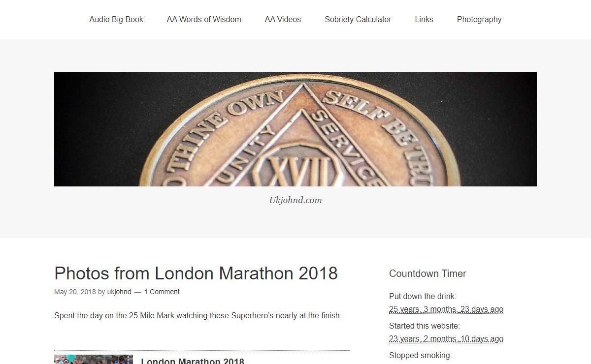
Task: Open the AA Videos page
Action: 283,20
